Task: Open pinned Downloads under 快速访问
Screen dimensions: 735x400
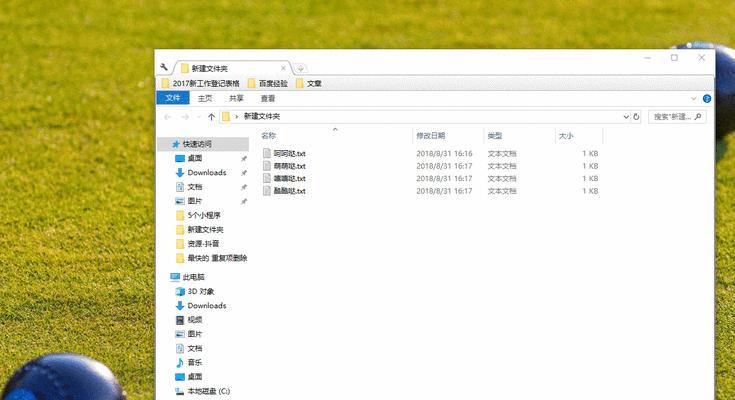Action: point(207,173)
